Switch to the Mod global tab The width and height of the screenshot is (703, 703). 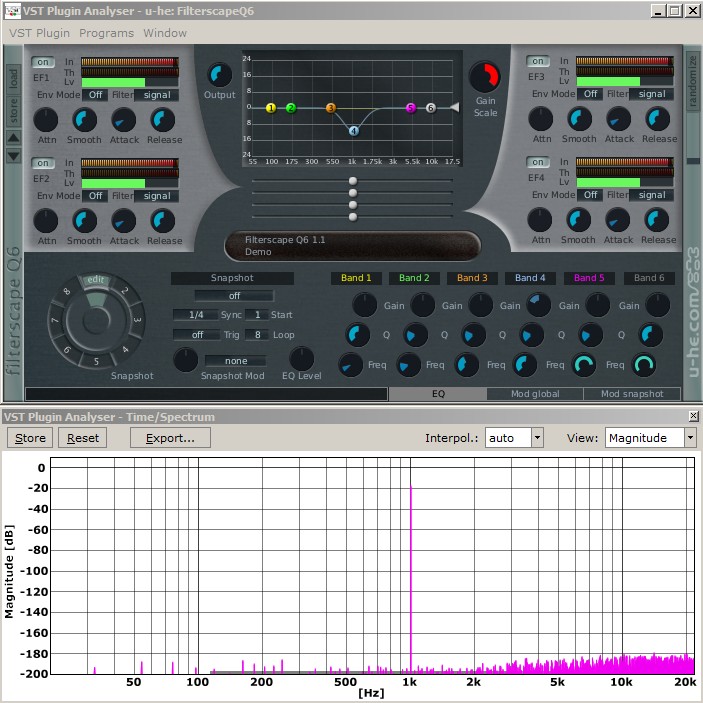pyautogui.click(x=535, y=394)
